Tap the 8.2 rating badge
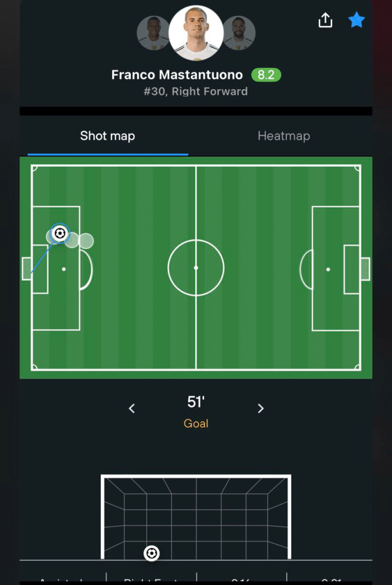This screenshot has width=392, height=585. coord(266,75)
